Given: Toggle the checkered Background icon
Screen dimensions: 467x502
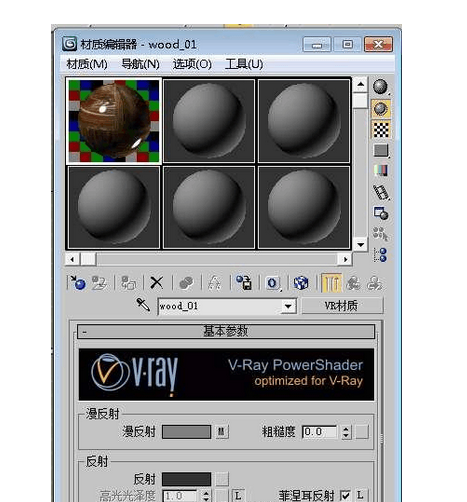Looking at the screenshot, I should (381, 129).
